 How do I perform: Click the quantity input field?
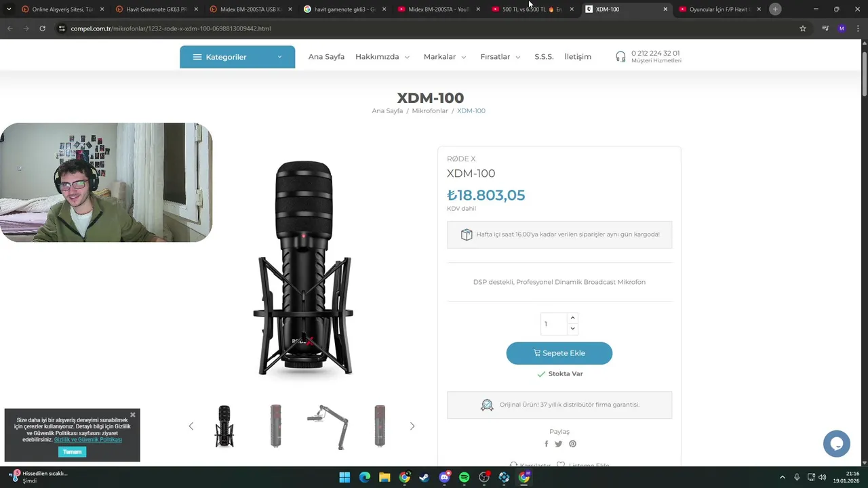pos(554,324)
